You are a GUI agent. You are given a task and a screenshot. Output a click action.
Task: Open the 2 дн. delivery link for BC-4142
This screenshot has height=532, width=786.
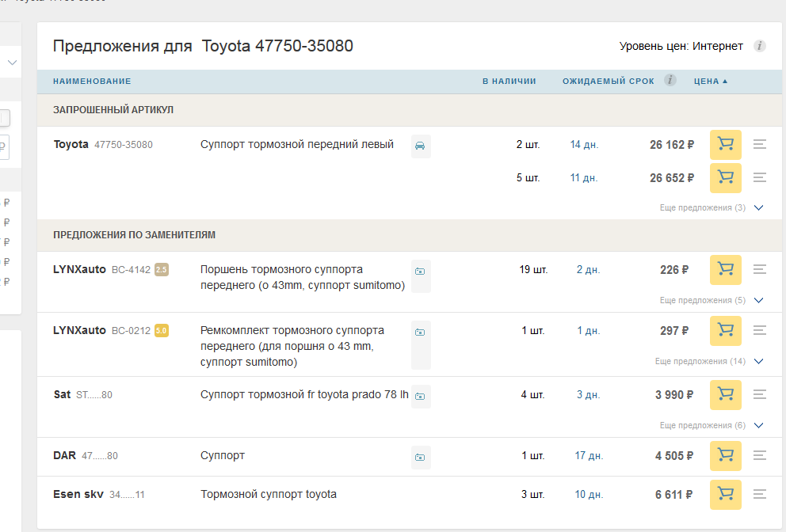(x=588, y=269)
